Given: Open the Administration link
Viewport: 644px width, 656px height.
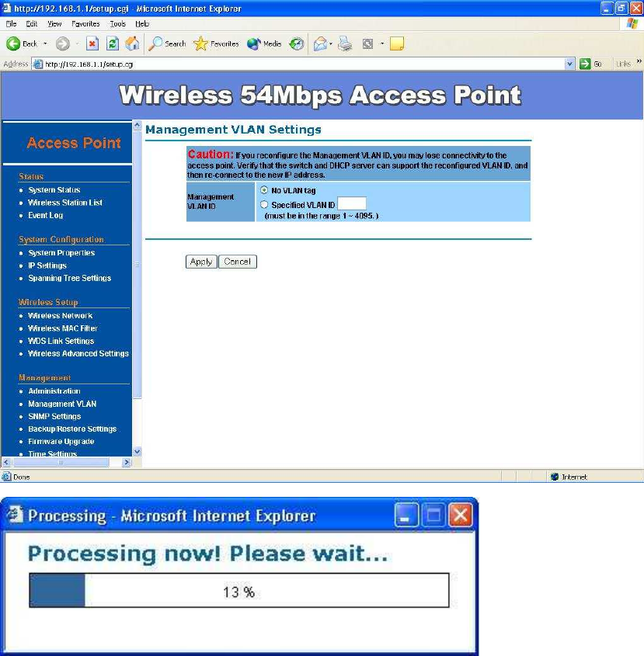Looking at the screenshot, I should point(54,390).
